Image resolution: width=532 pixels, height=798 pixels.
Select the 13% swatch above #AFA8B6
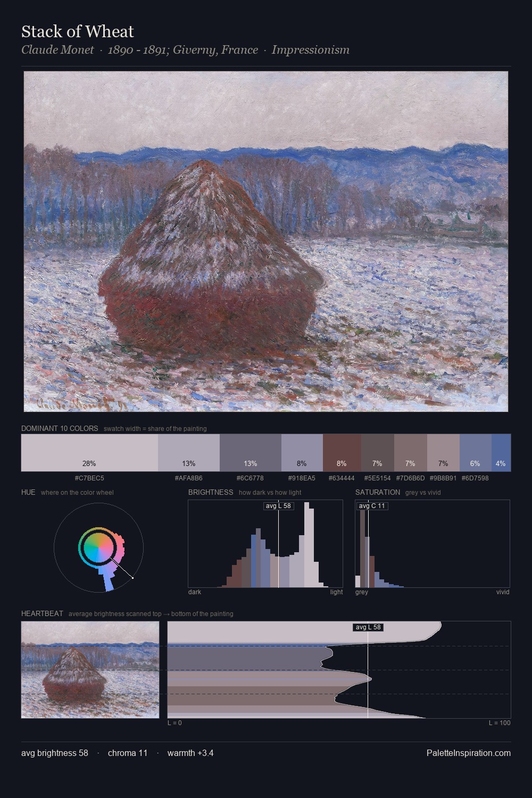coord(189,453)
